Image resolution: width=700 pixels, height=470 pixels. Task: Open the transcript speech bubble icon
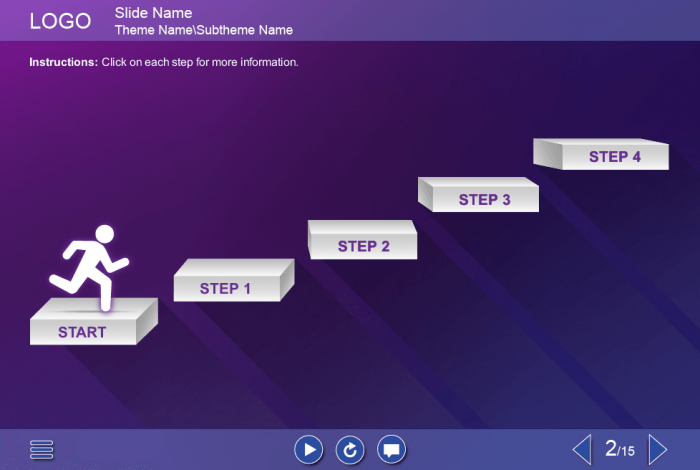coord(392,450)
